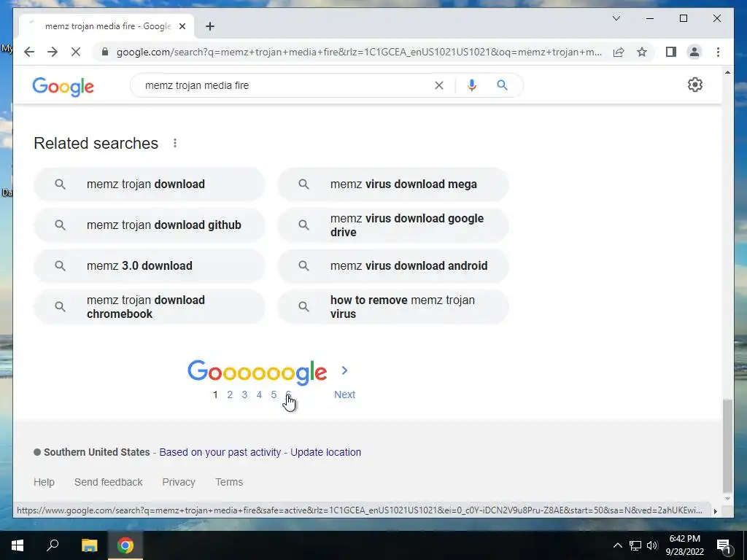Click in the Google search field
Viewport: 747px width, 560px height.
[286, 85]
